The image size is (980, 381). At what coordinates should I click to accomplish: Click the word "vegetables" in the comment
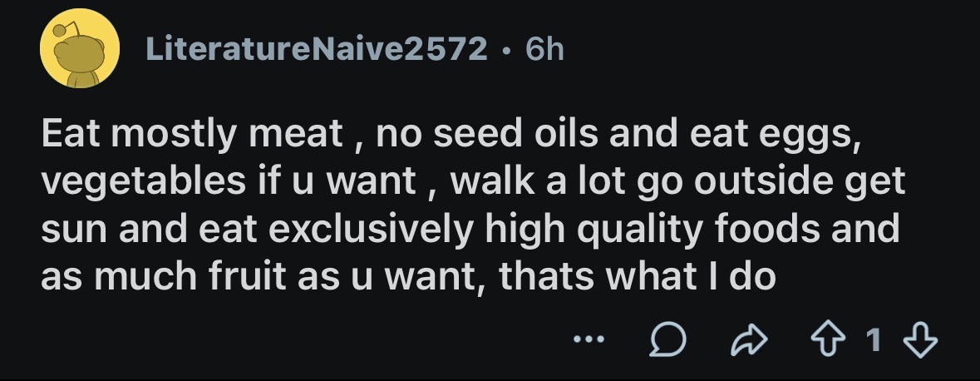pyautogui.click(x=144, y=181)
